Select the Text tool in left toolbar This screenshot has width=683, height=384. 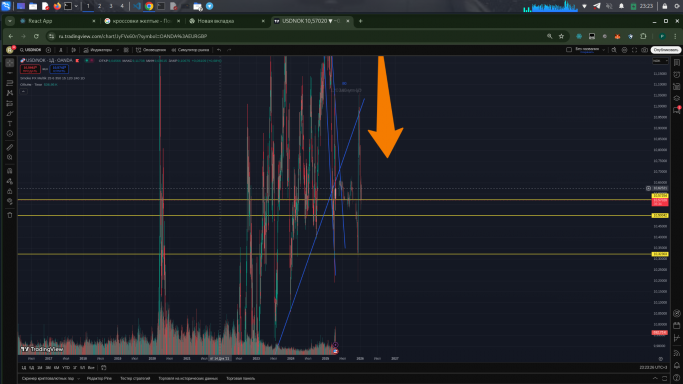[10, 124]
